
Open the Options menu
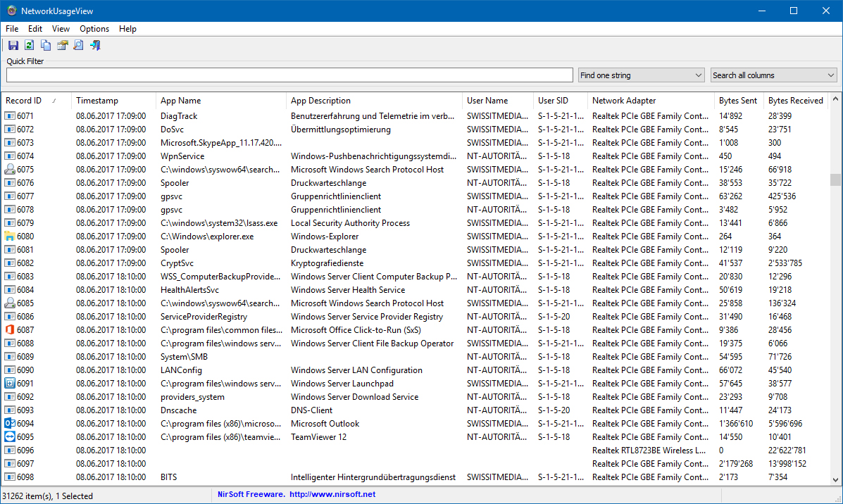click(94, 29)
